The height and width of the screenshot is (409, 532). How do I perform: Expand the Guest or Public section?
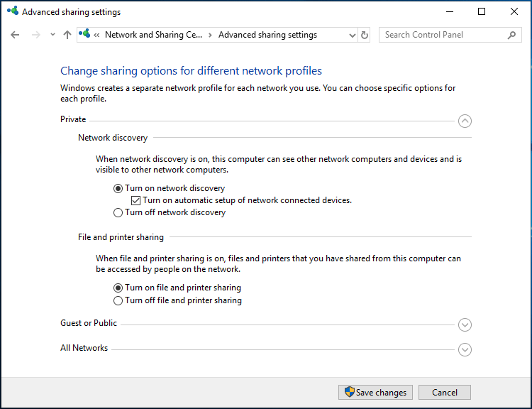click(465, 325)
